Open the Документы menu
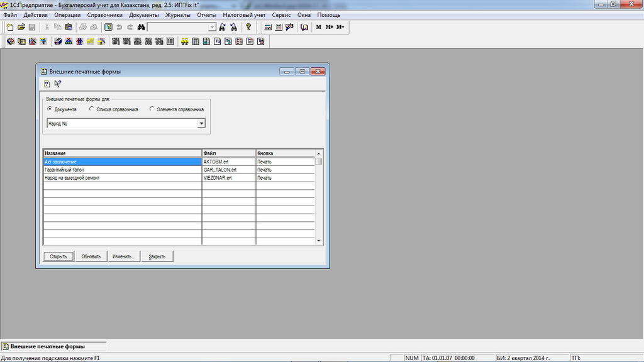Viewport: 644px width, 362px height. pyautogui.click(x=144, y=15)
